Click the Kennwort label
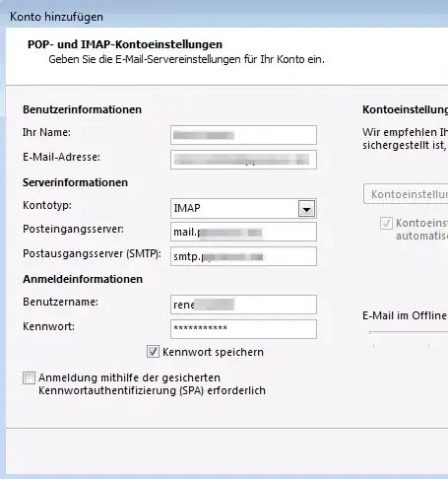Screen dimensions: 448x479 point(48,326)
